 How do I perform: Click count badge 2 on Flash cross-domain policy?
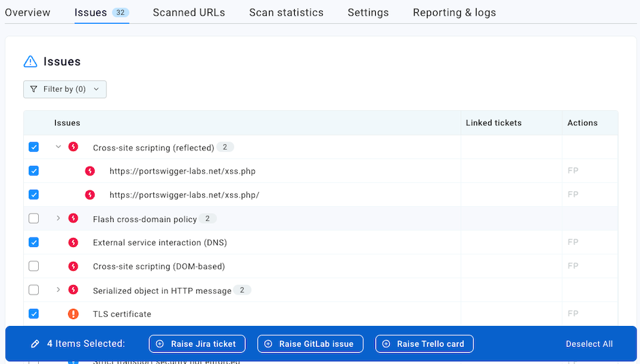[208, 218]
